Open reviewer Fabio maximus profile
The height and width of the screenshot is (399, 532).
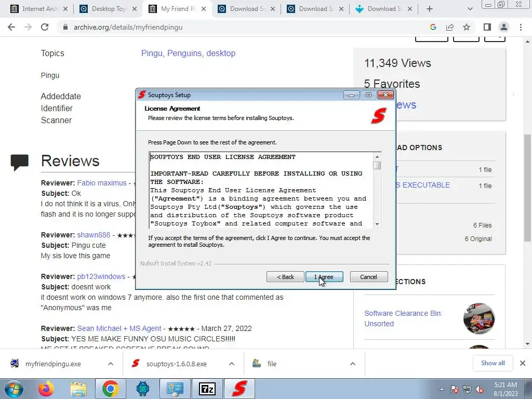(102, 183)
